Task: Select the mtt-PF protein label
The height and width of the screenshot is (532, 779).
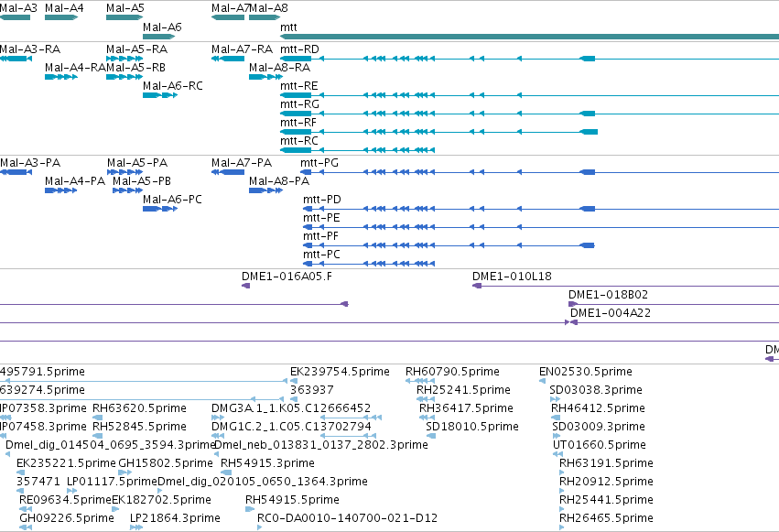Action: [x=320, y=236]
